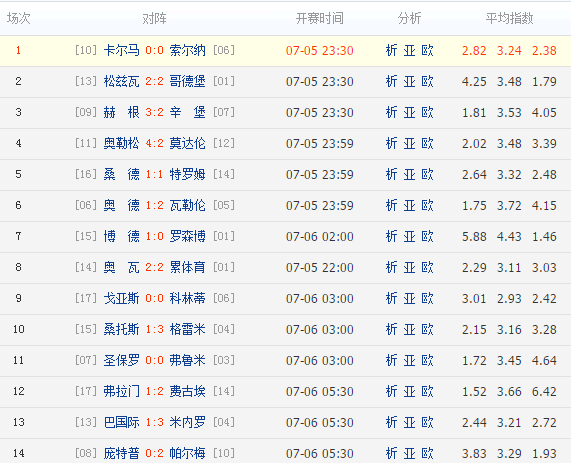This screenshot has height=463, width=571.
Task: Click score 3:2 in 赫根 match
Action: coord(154,112)
